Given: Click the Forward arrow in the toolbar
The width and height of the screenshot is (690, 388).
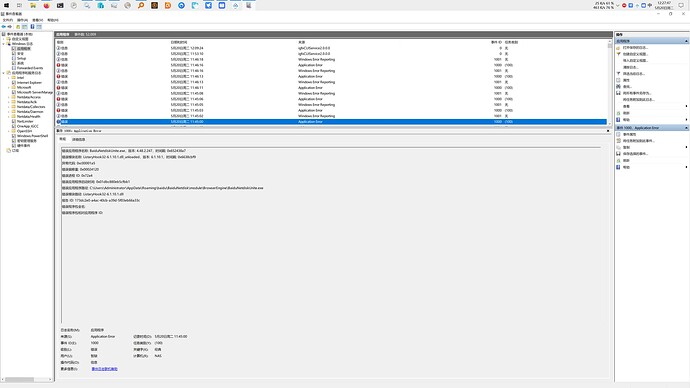Looking at the screenshot, I should [10, 26].
